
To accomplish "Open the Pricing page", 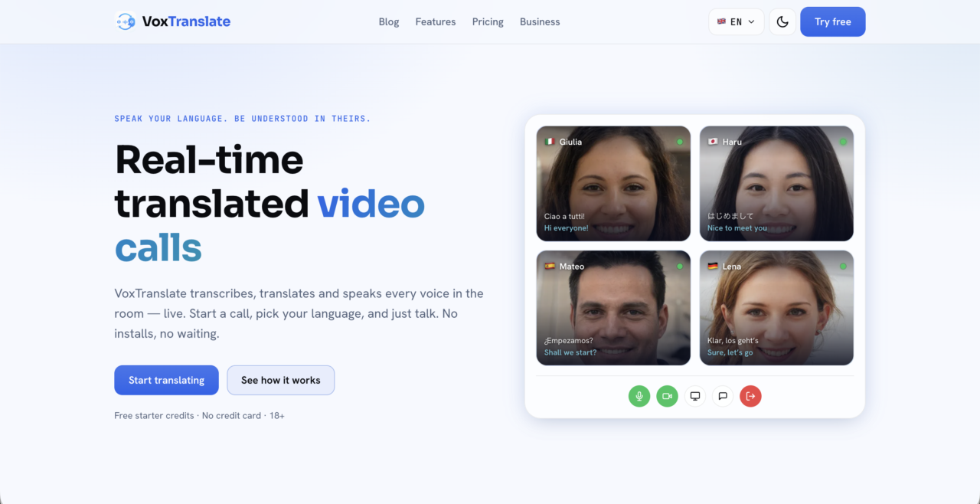I will coord(488,21).
